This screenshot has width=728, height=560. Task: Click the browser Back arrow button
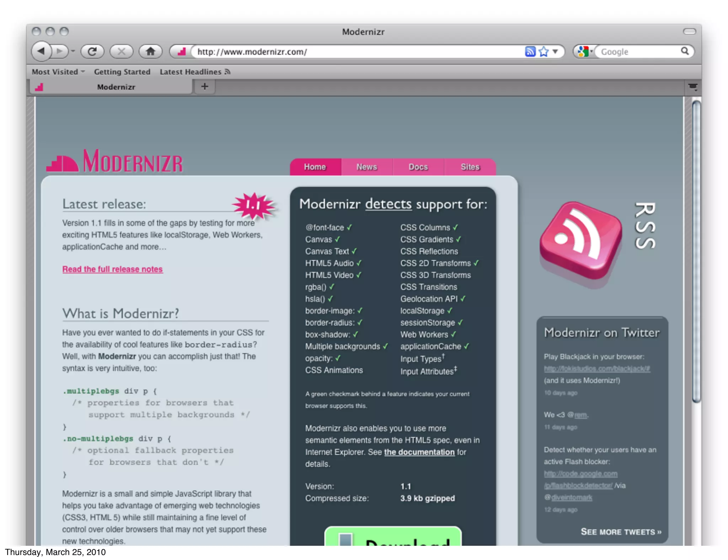click(41, 52)
